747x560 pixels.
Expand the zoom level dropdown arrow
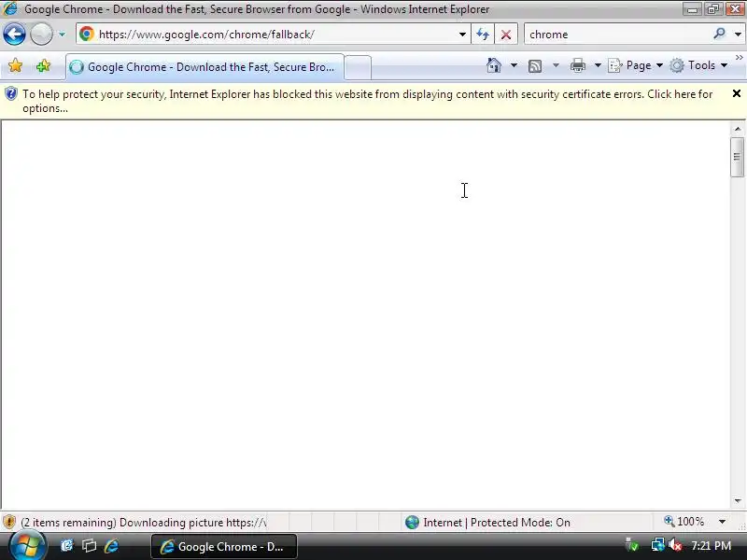pyautogui.click(x=722, y=522)
